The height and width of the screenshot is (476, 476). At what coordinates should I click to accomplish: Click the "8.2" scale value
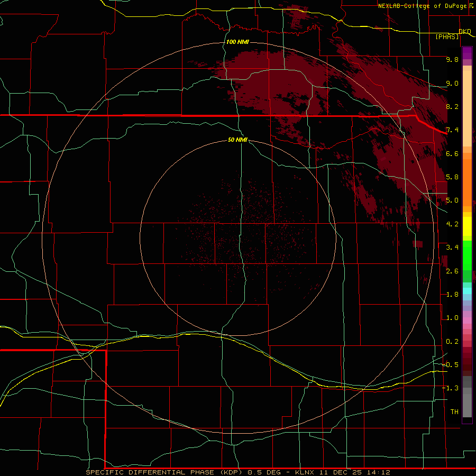[x=452, y=106]
